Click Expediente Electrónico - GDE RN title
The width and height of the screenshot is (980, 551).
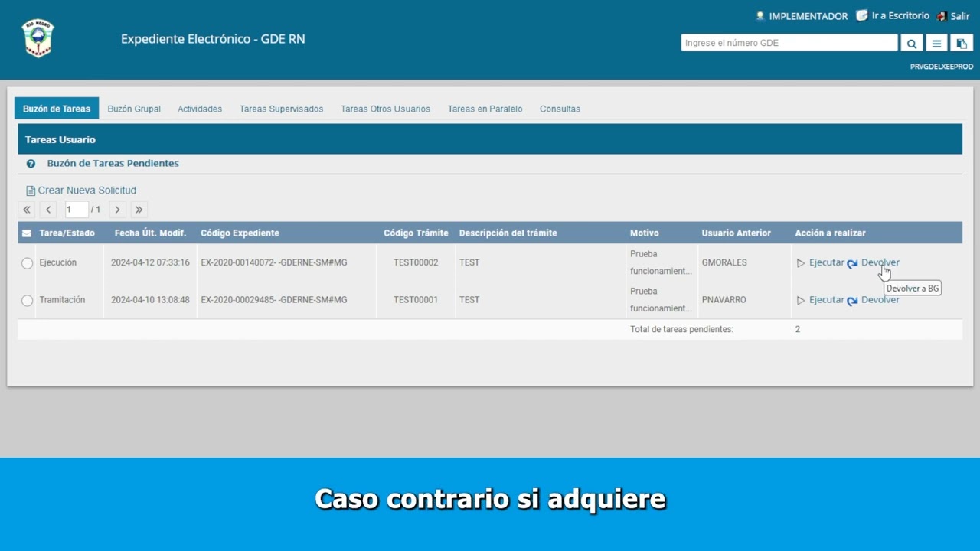[213, 39]
